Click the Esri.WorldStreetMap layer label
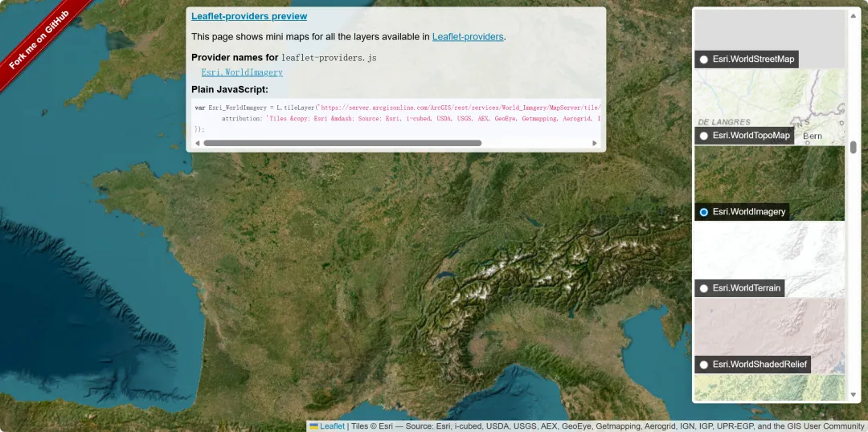868x432 pixels. tap(753, 59)
